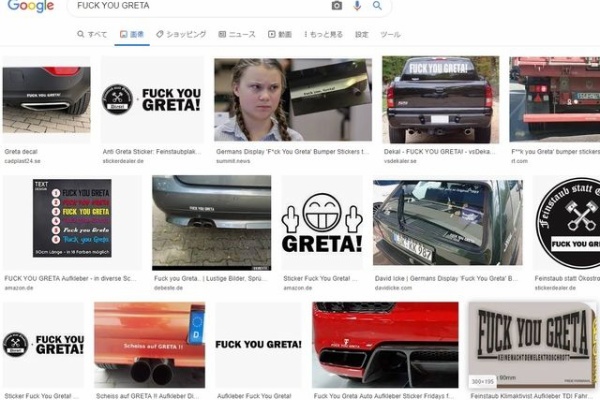Screen dimensions: 600x400
Task: Open the ショッピング (Shopping) tab
Action: [180, 34]
